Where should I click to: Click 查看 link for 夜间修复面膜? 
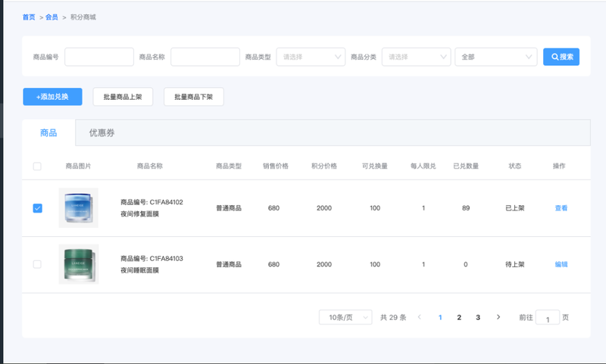[561, 208]
